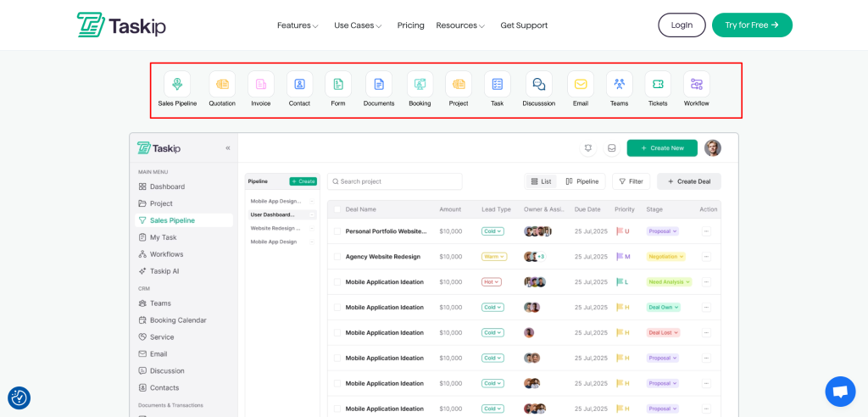Open the chat widget bubble
Image resolution: width=868 pixels, height=417 pixels.
[840, 392]
